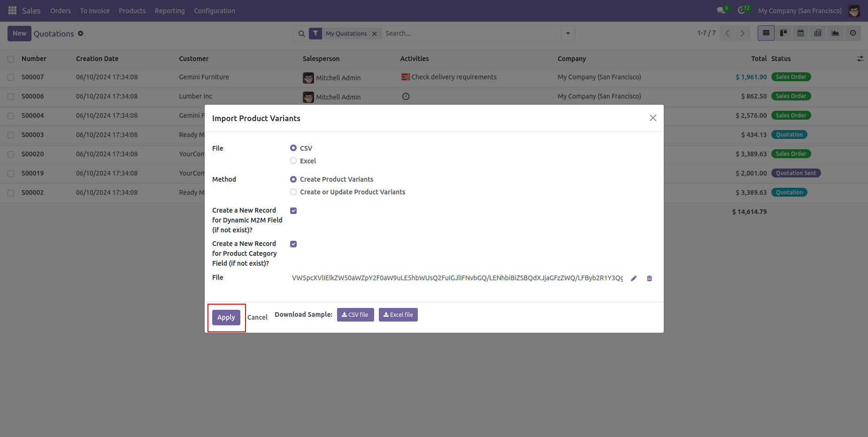Open the My Company (San Francisco) switcher

coord(799,11)
